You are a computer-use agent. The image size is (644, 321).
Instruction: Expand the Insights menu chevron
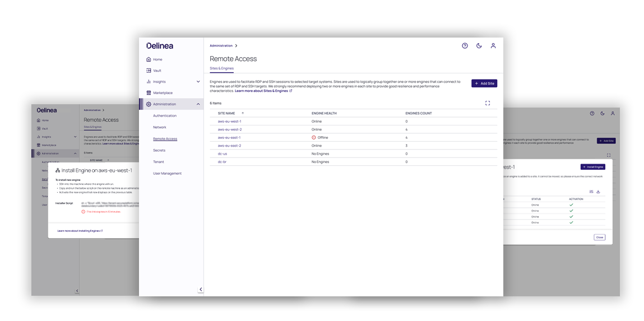(x=198, y=82)
